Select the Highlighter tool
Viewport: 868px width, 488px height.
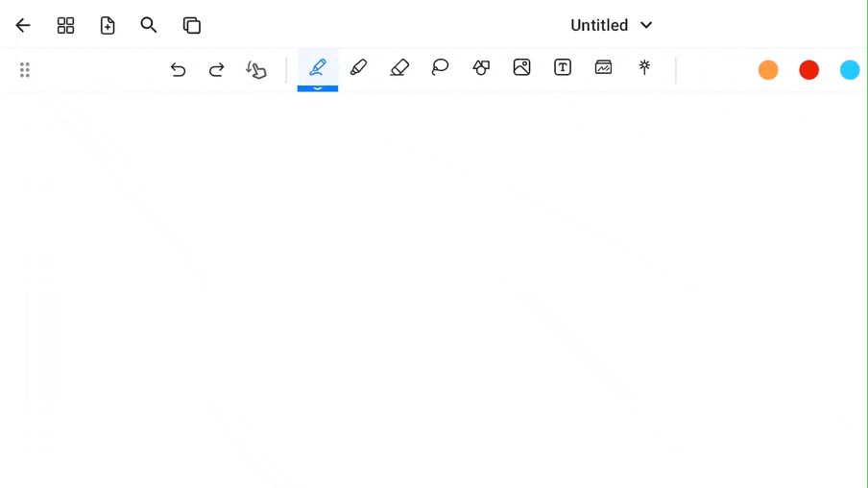(358, 67)
